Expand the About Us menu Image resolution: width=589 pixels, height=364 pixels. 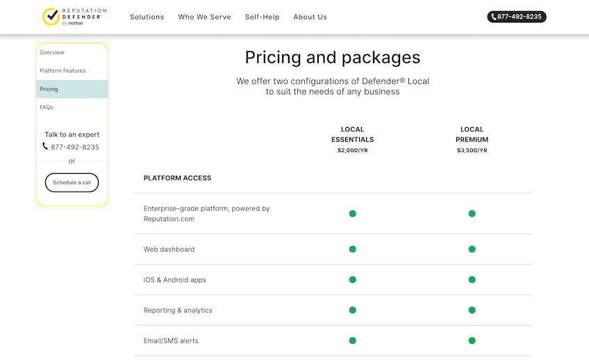coord(310,17)
